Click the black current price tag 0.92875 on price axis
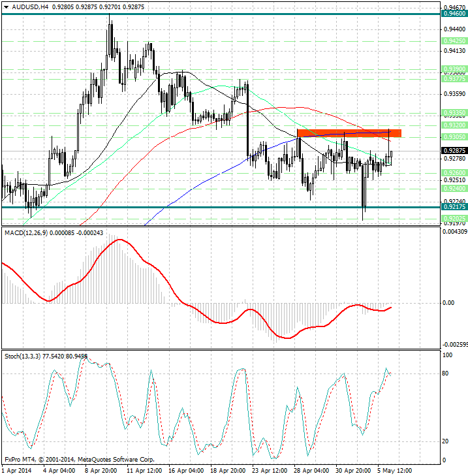Viewport: 468px width, 476px height. (x=454, y=151)
